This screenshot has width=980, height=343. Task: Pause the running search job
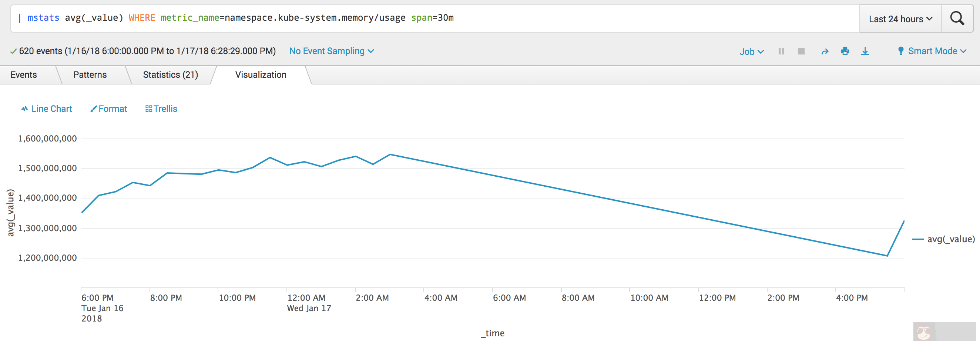pos(781,51)
